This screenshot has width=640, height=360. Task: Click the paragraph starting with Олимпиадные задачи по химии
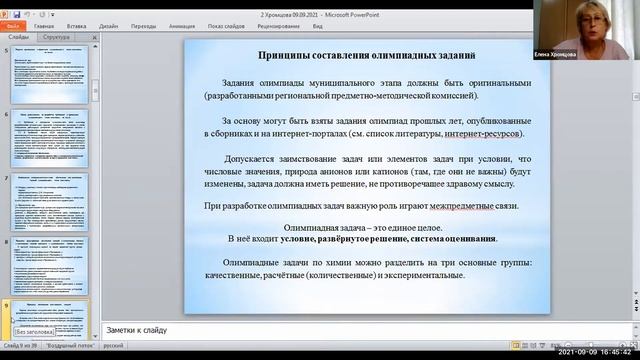368,269
